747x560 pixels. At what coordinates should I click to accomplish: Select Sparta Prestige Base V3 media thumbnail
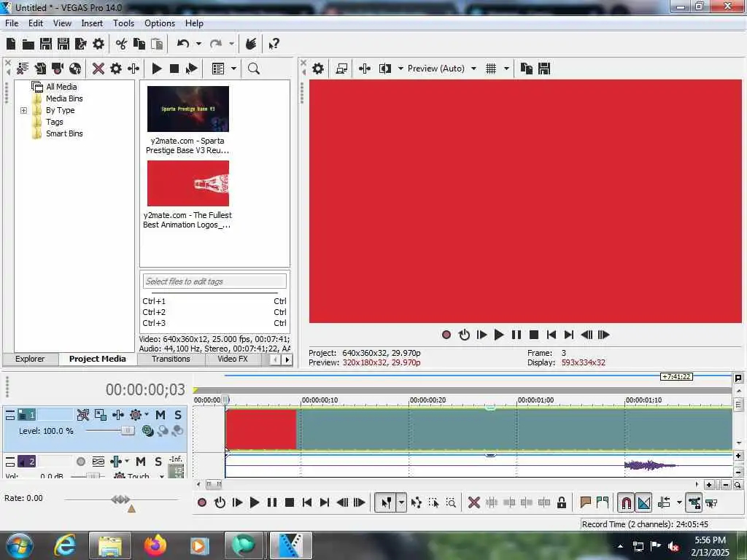tap(187, 109)
